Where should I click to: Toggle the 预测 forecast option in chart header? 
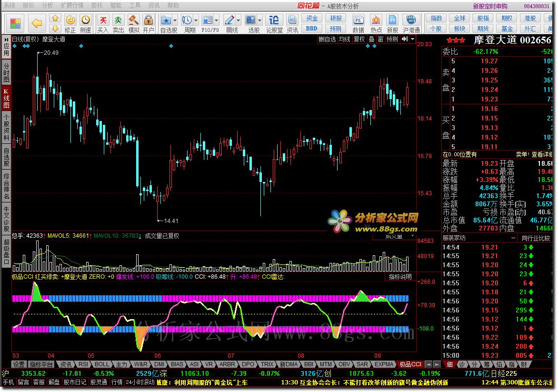tap(392, 39)
